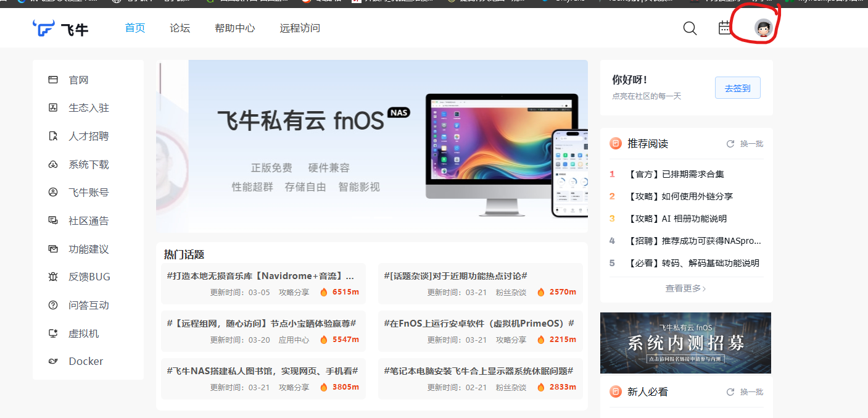Open the Docker sidebar icon
This screenshot has width=868, height=418.
(x=53, y=361)
